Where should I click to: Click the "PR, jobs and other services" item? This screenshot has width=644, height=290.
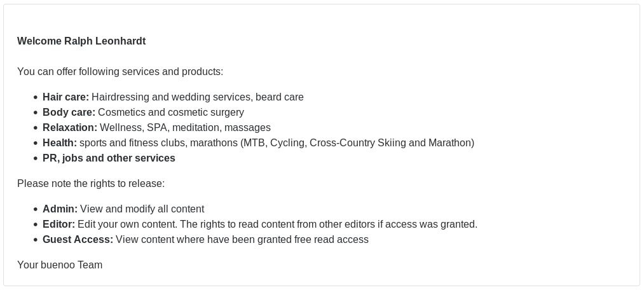tap(109, 158)
